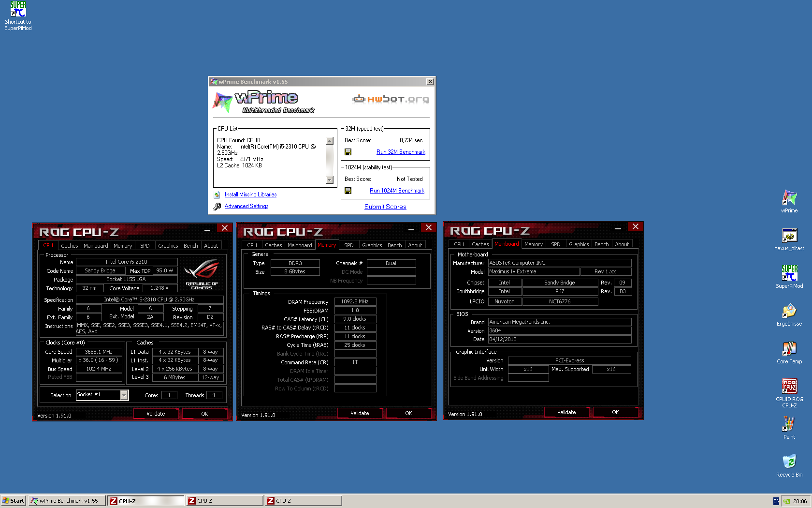
Task: Switch to Mainboard tab in left CPU-Z
Action: (96, 246)
